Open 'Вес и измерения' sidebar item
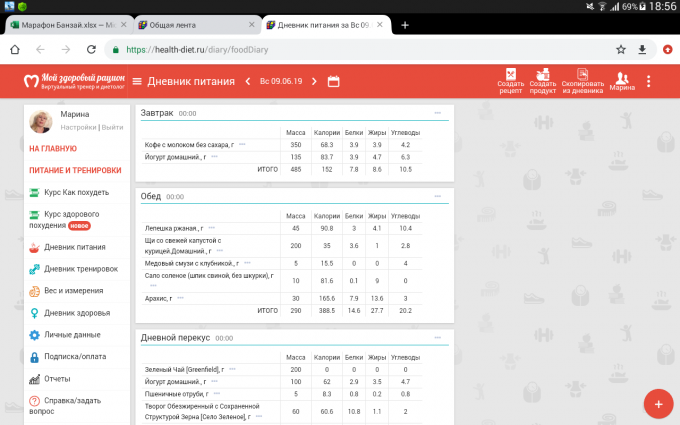This screenshot has height=425, width=680. click(x=73, y=290)
